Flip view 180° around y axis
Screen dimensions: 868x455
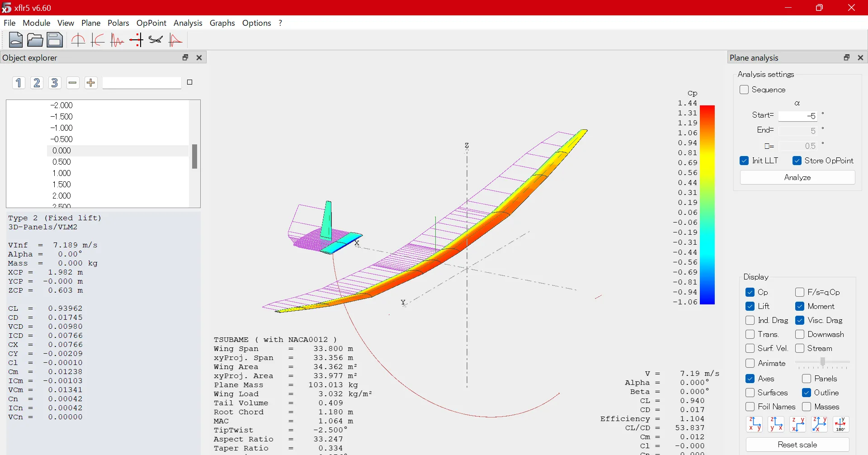point(840,424)
